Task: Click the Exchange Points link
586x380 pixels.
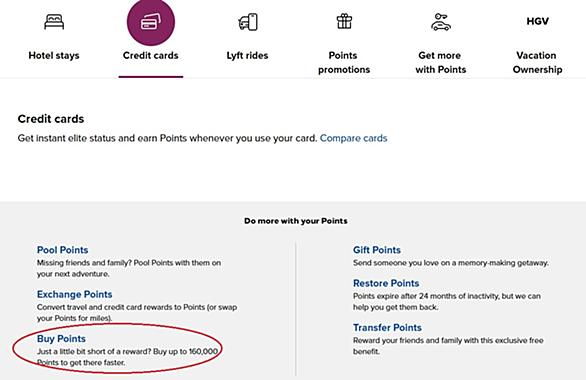Action: (74, 294)
